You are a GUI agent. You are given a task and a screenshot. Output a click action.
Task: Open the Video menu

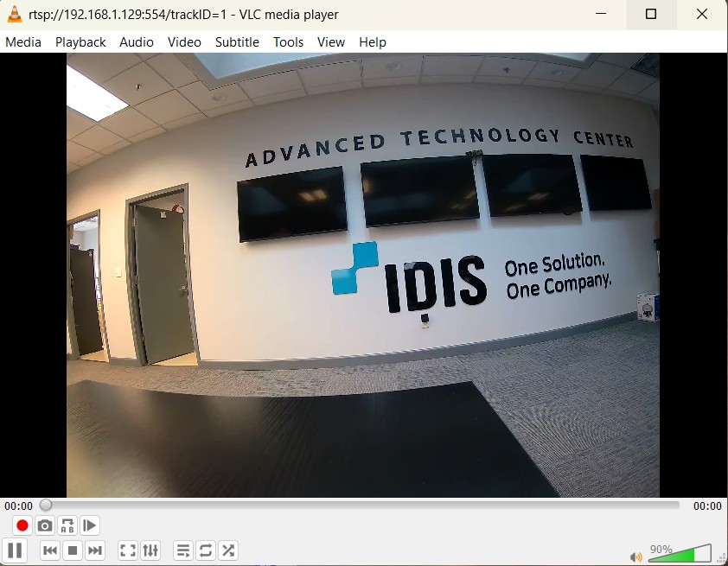[184, 42]
